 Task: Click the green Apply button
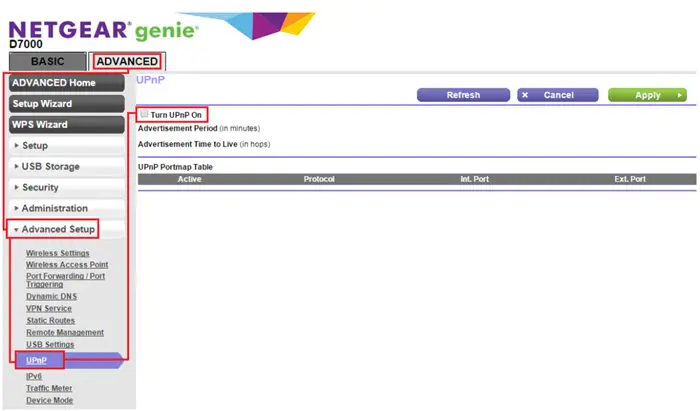(647, 95)
